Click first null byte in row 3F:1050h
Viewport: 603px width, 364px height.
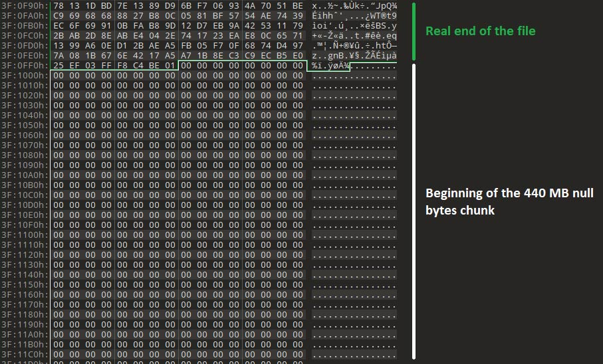coord(59,126)
